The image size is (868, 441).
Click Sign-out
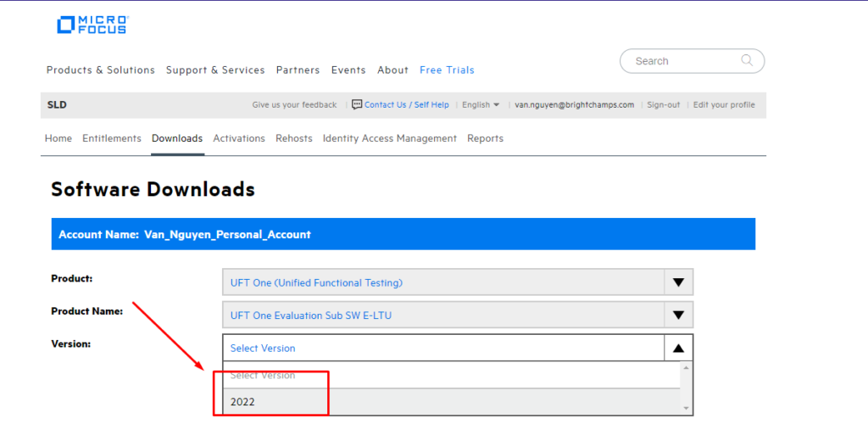click(x=663, y=104)
